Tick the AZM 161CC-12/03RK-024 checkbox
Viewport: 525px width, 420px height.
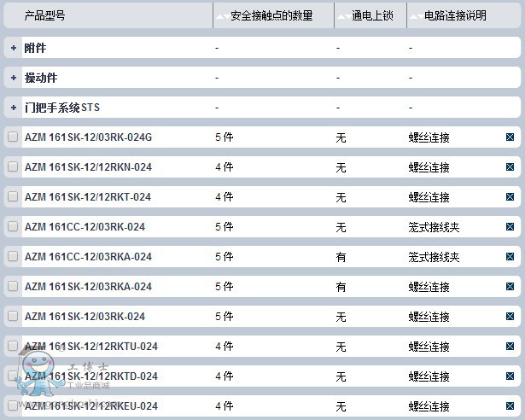point(13,227)
